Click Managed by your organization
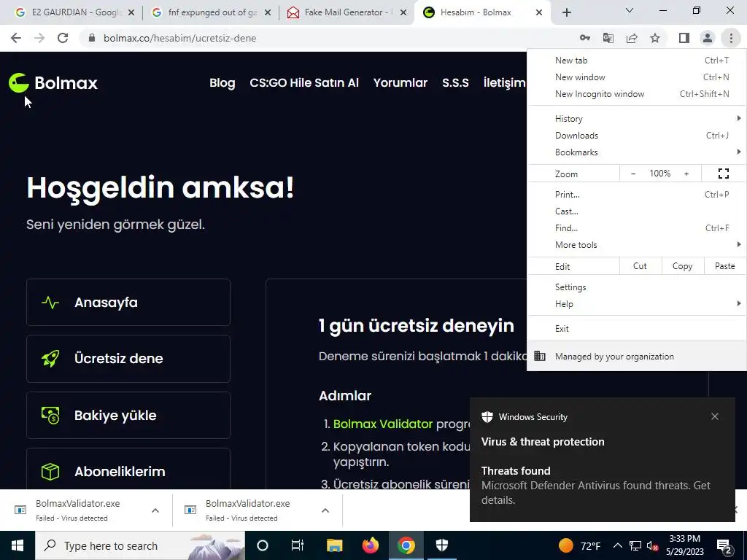The height and width of the screenshot is (560, 747). [x=636, y=357]
